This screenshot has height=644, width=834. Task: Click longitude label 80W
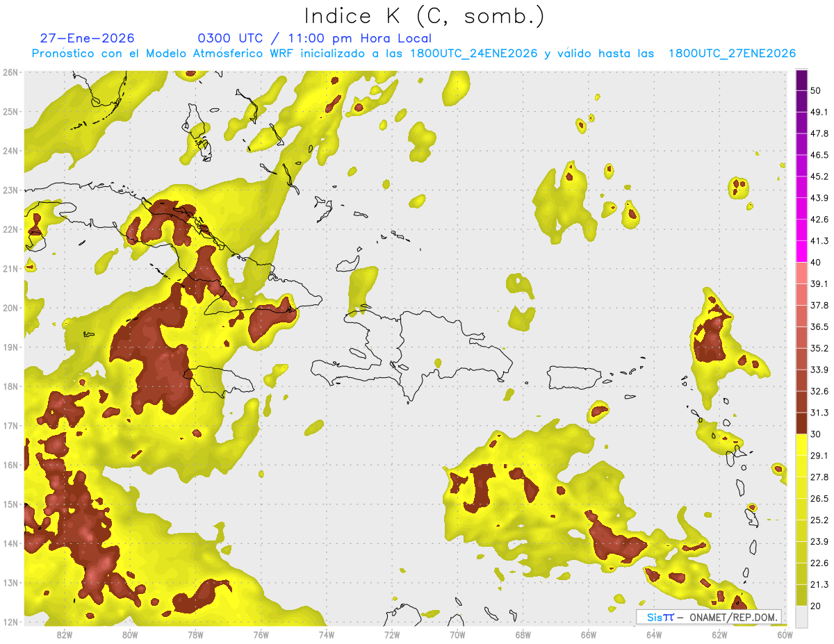[x=130, y=634]
